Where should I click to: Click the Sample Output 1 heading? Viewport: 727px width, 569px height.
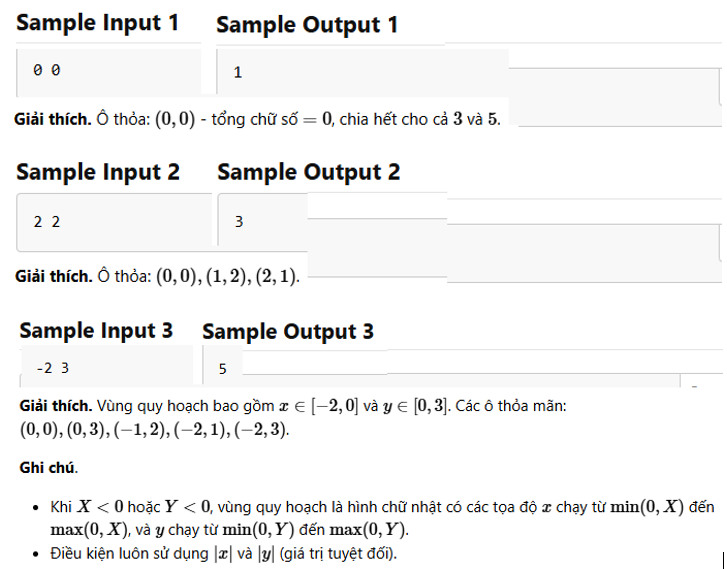pos(307,25)
